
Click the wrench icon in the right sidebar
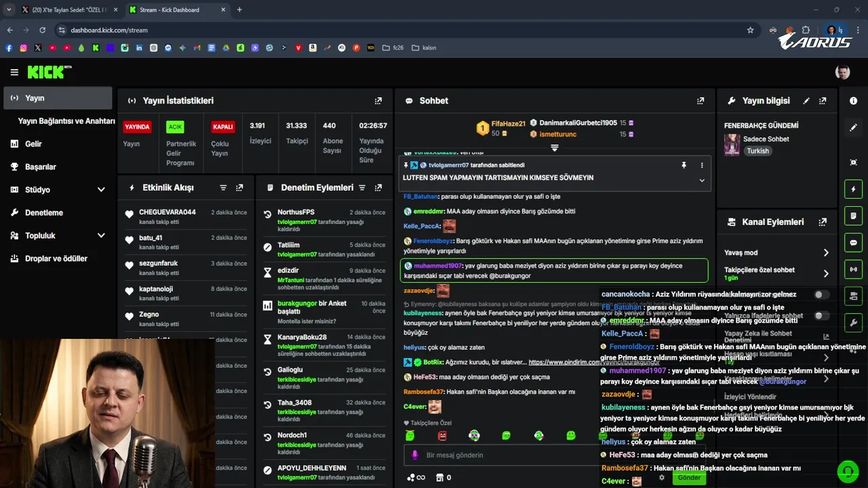click(853, 323)
